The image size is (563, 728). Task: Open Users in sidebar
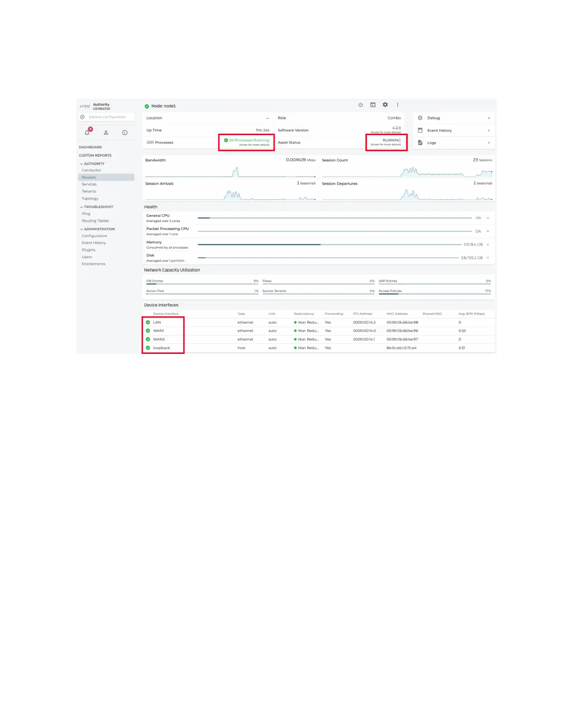pyautogui.click(x=86, y=257)
